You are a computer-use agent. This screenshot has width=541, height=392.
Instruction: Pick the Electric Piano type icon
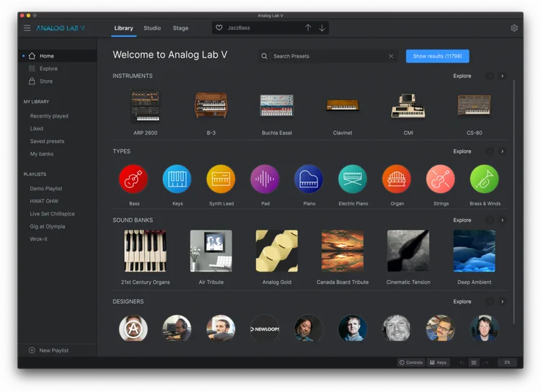coord(353,179)
